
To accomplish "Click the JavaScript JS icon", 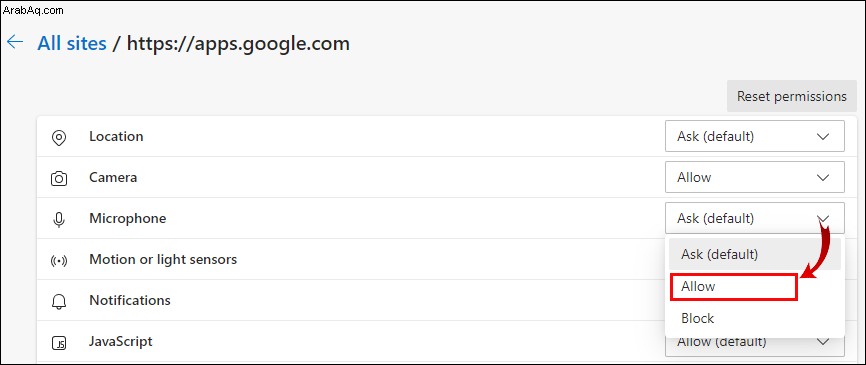I will tap(59, 343).
